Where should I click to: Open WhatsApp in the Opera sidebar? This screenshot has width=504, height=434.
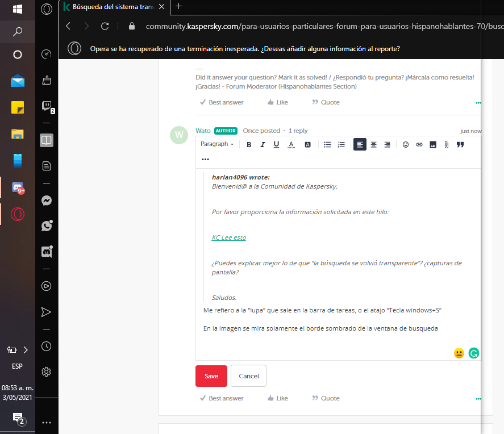coord(47,226)
